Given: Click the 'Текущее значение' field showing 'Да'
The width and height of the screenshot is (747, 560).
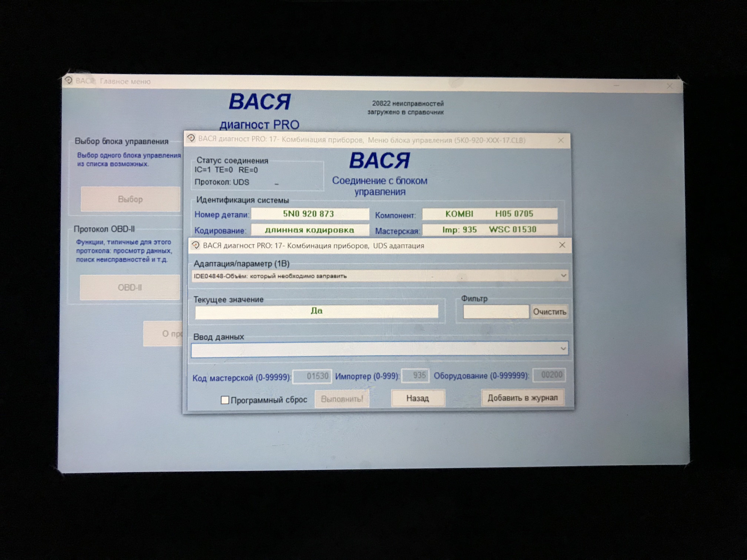Looking at the screenshot, I should pyautogui.click(x=317, y=311).
